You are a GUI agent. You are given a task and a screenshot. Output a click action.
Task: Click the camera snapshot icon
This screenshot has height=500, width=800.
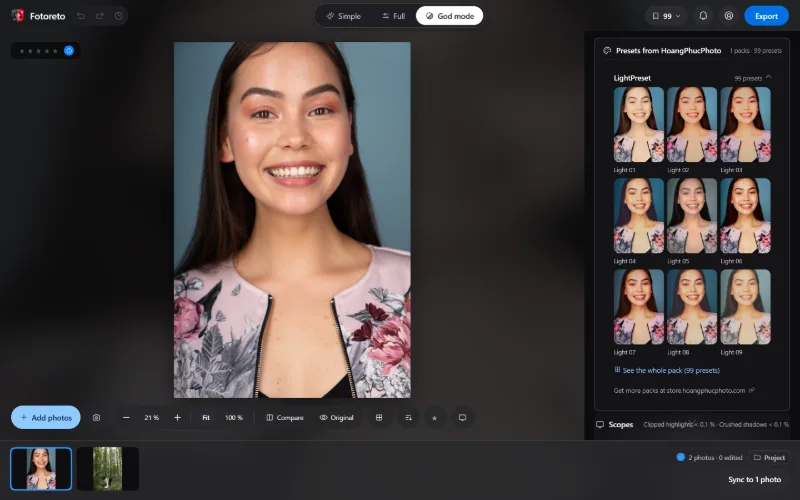[96, 417]
